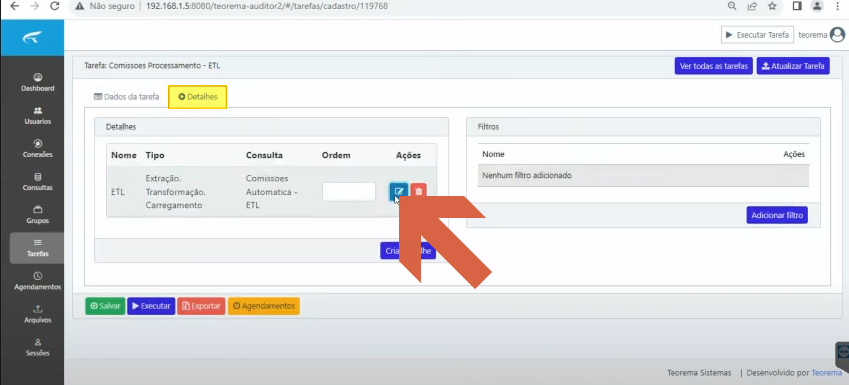
Task: Switch to the Dados da tarefa tab
Action: click(x=127, y=97)
